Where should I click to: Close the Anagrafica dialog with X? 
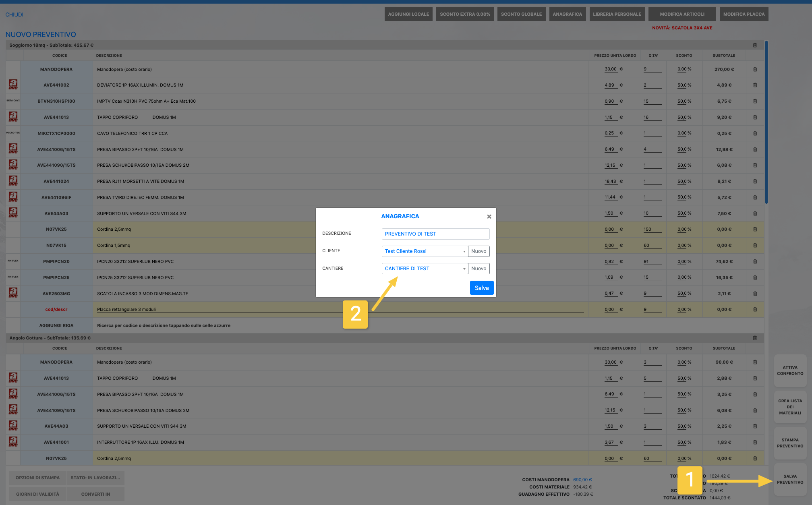point(489,217)
